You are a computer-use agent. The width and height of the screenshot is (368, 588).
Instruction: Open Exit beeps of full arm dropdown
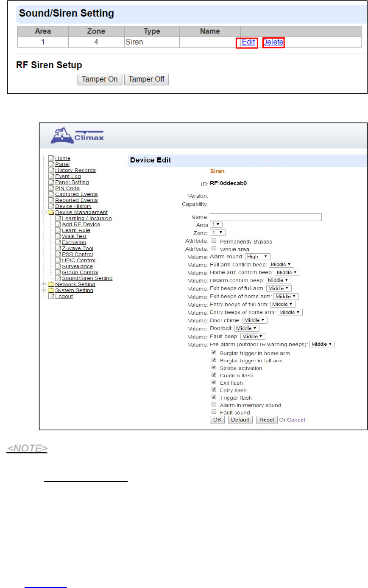279,288
